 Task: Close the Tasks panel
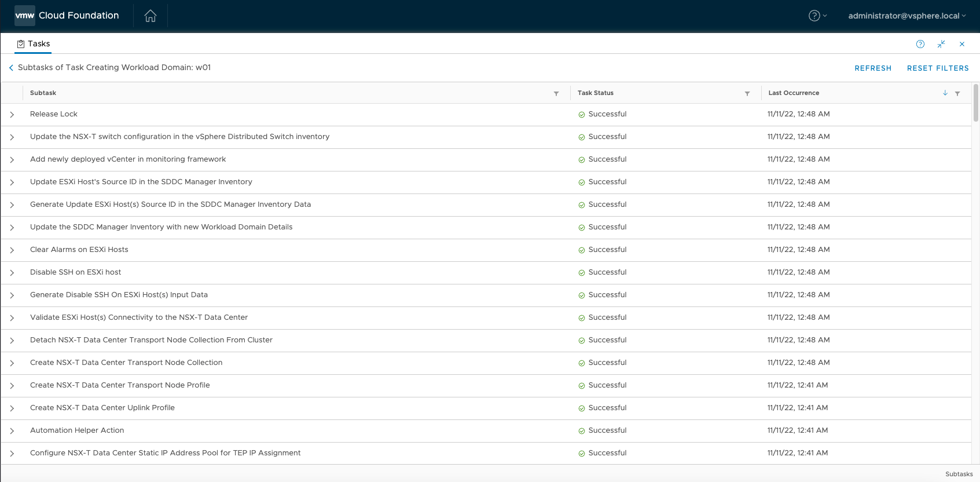point(962,44)
